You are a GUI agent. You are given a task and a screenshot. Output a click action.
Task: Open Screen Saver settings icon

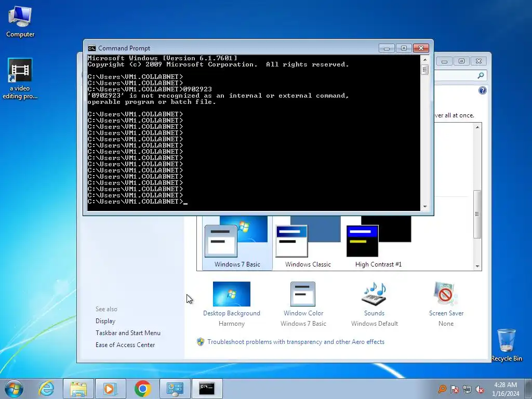[x=445, y=294]
